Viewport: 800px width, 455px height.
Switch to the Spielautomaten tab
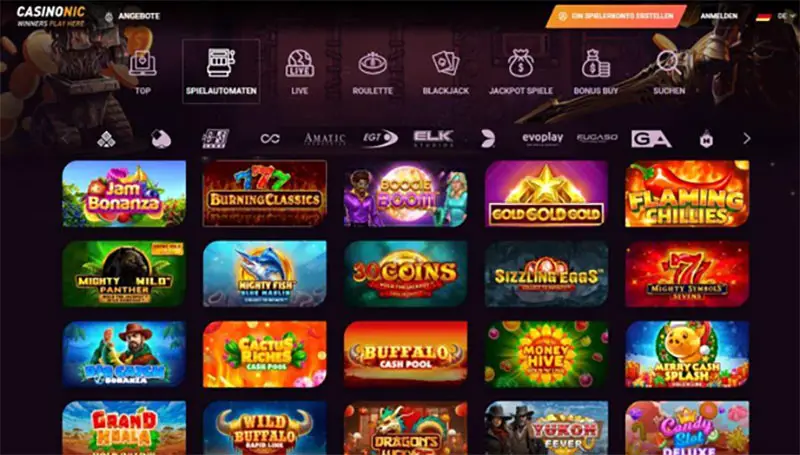[221, 71]
